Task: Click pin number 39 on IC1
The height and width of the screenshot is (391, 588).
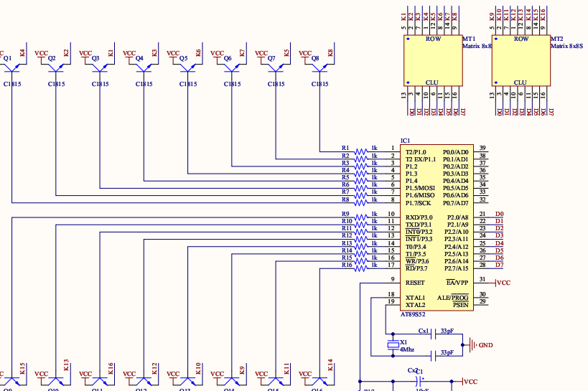Action: (482, 148)
